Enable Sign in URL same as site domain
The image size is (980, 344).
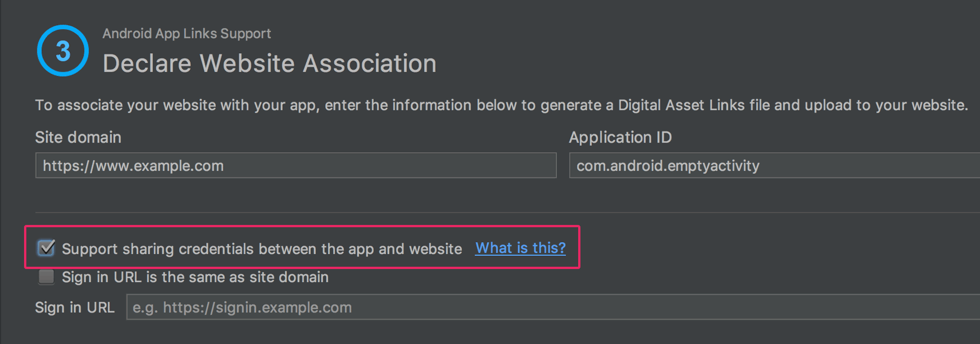(x=46, y=277)
